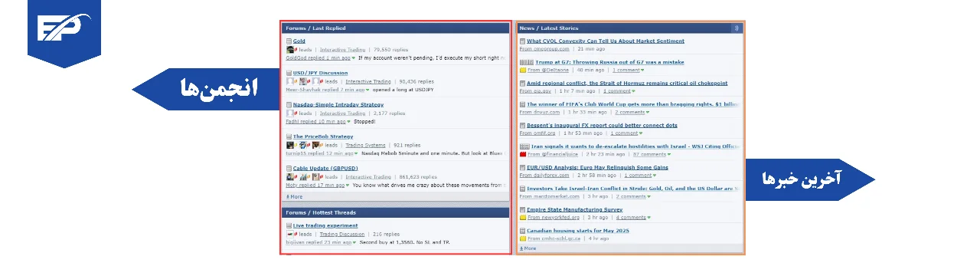Read the Strait of Hormuz oil chokepoint story

pos(627,83)
